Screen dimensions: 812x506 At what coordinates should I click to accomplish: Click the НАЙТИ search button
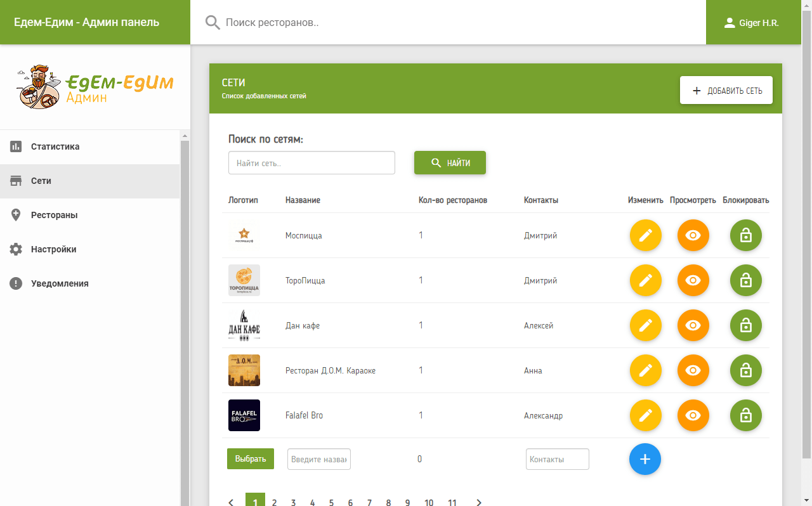tap(450, 162)
